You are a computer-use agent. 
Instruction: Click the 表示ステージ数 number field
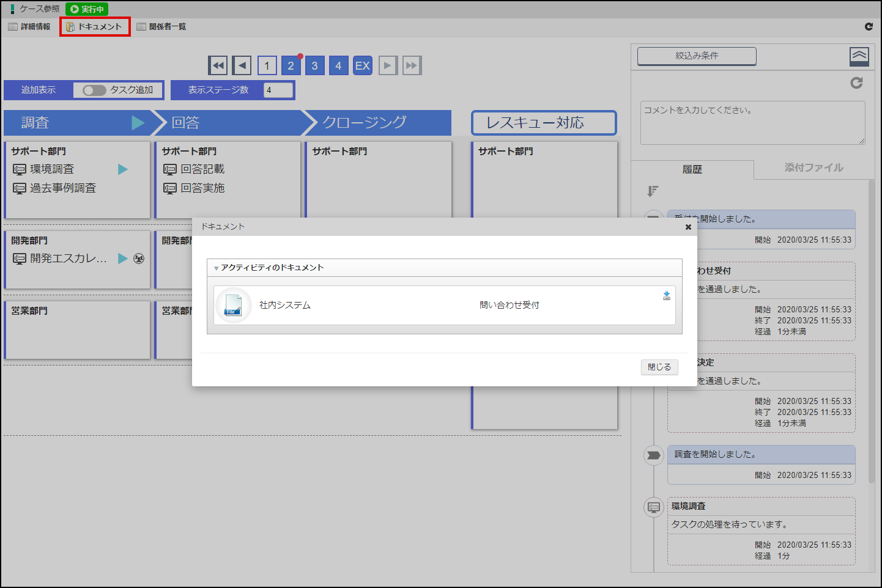[x=278, y=90]
